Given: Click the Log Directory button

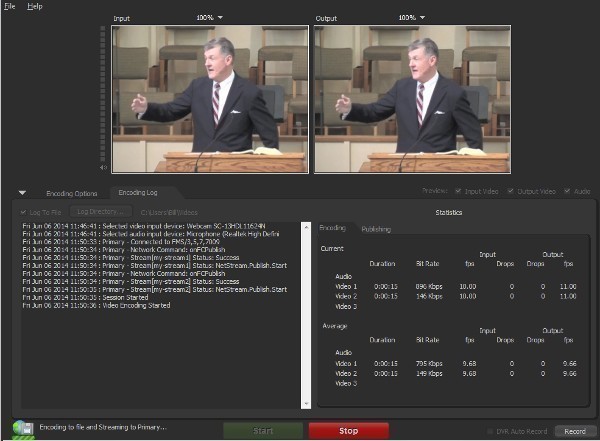Looking at the screenshot, I should [x=101, y=212].
